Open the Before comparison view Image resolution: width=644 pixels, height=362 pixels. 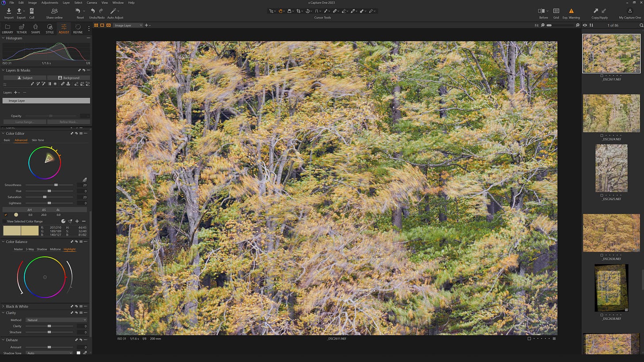coord(541,11)
